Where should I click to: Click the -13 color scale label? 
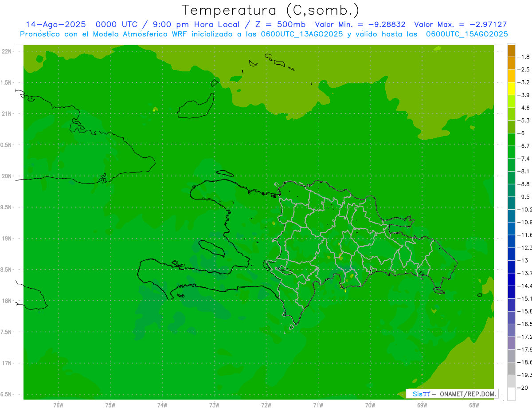[x=524, y=260]
